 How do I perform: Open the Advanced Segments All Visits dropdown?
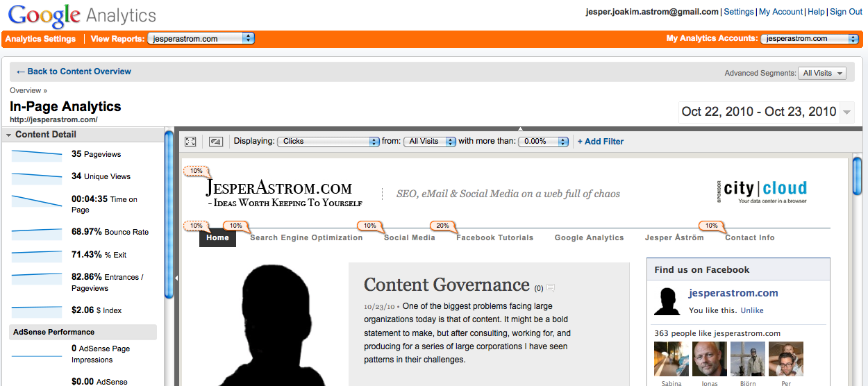pyautogui.click(x=822, y=73)
